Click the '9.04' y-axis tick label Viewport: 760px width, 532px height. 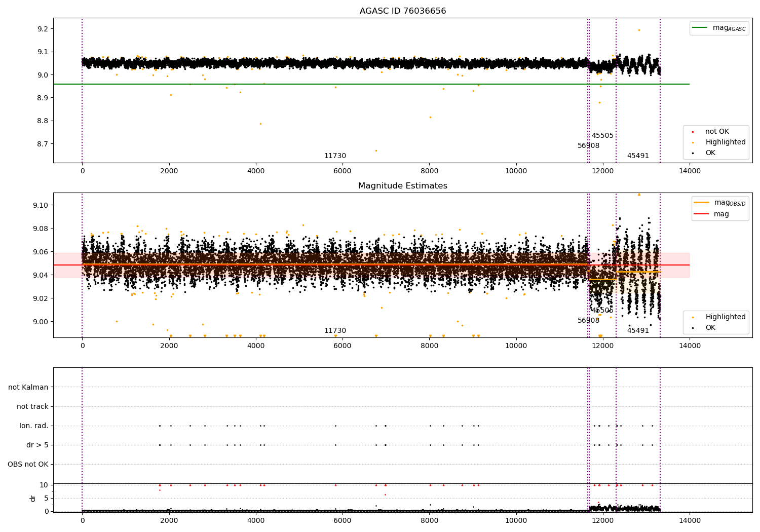click(x=41, y=275)
